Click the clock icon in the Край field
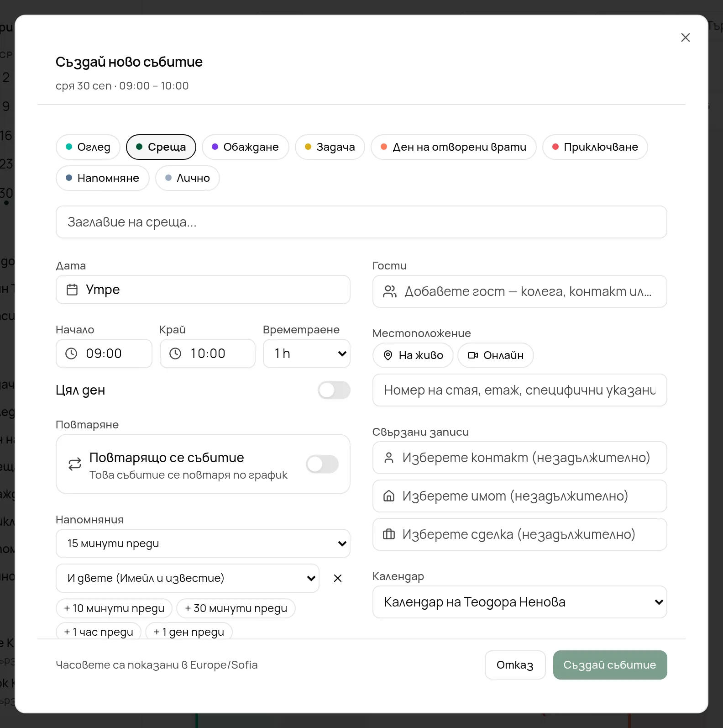Image resolution: width=723 pixels, height=728 pixels. click(175, 353)
